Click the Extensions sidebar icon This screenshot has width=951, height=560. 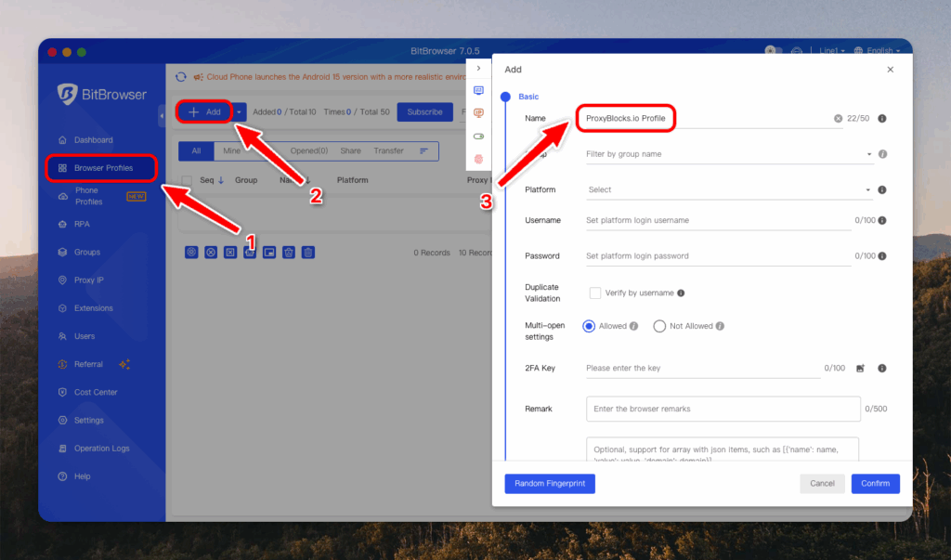pos(62,308)
